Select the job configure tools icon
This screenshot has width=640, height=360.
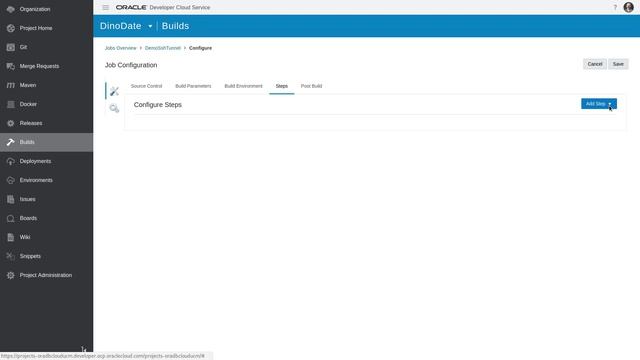114,91
